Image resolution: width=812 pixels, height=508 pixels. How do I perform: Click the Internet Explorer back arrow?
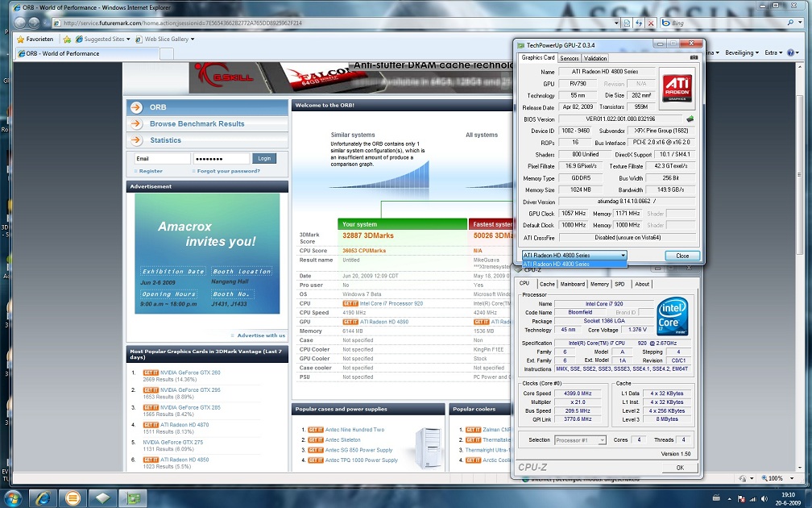tap(20, 23)
